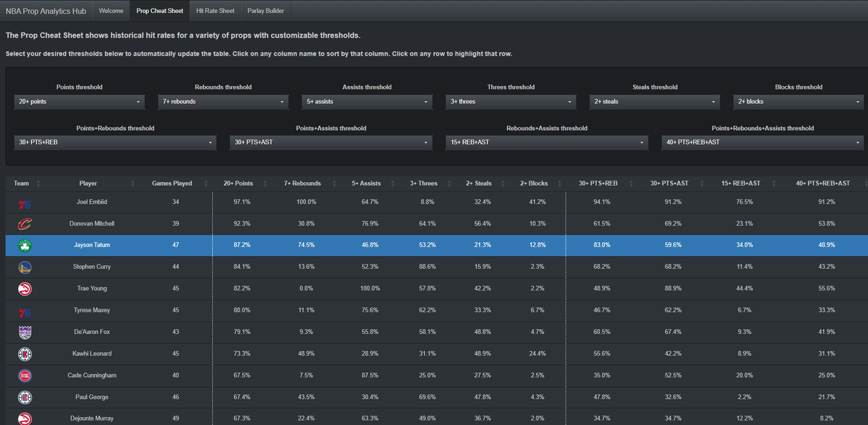Click Kawhi Leonard's 24.4% blocks cell
868x425 pixels.
click(x=537, y=353)
